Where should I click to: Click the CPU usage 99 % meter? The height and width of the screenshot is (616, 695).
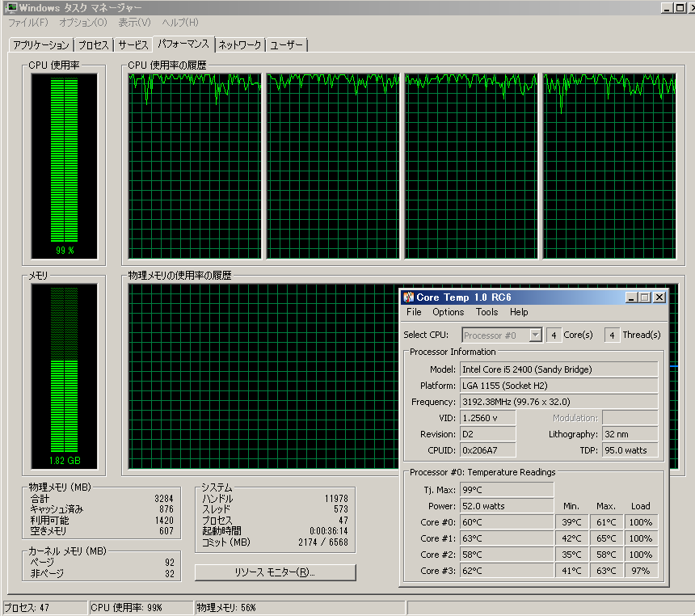point(65,166)
